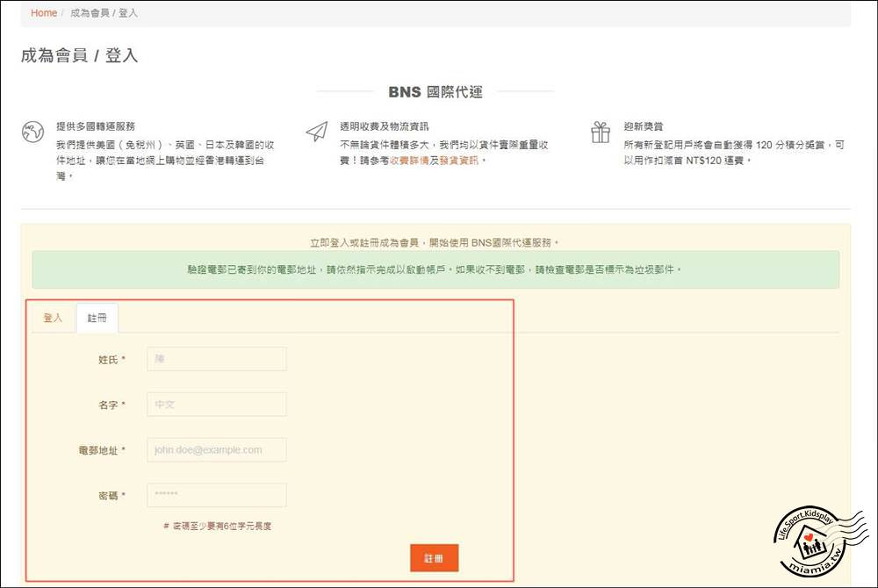The image size is (878, 588).
Task: Click the BNS 國際代運 section title
Action: pos(435,91)
